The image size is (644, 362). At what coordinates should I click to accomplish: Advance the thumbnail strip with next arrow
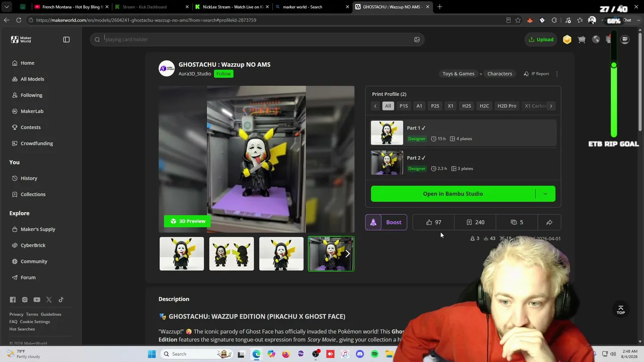point(347,254)
